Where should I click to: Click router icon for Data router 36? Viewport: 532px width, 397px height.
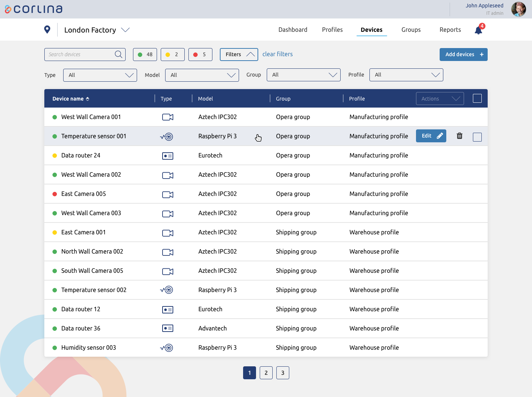click(x=168, y=328)
